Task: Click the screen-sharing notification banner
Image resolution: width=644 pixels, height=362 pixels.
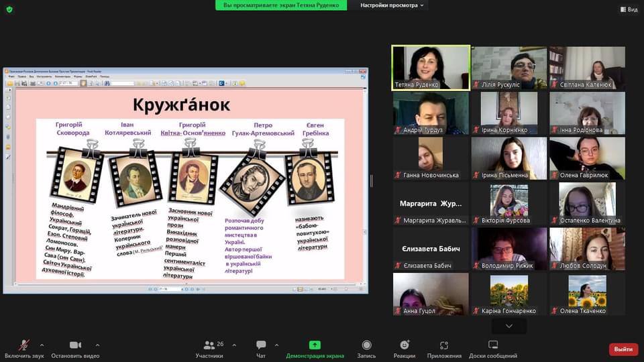Action: pos(281,5)
